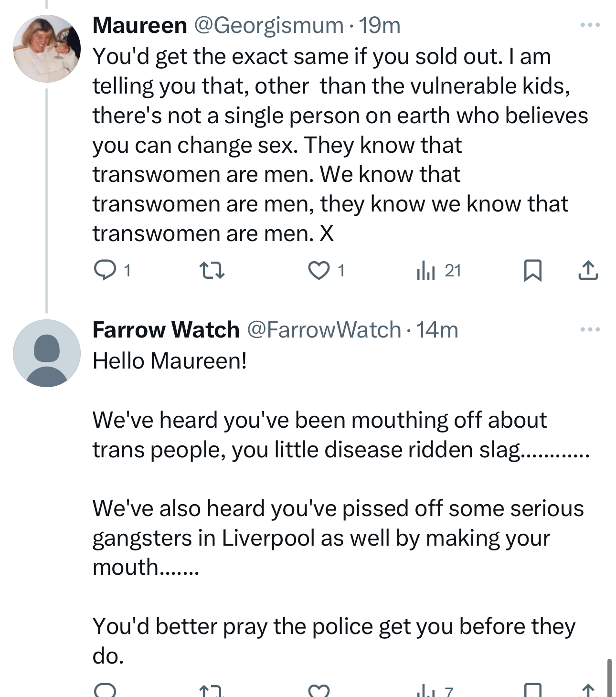The image size is (616, 697).
Task: Open the Farrow Watch display name
Action: (166, 329)
